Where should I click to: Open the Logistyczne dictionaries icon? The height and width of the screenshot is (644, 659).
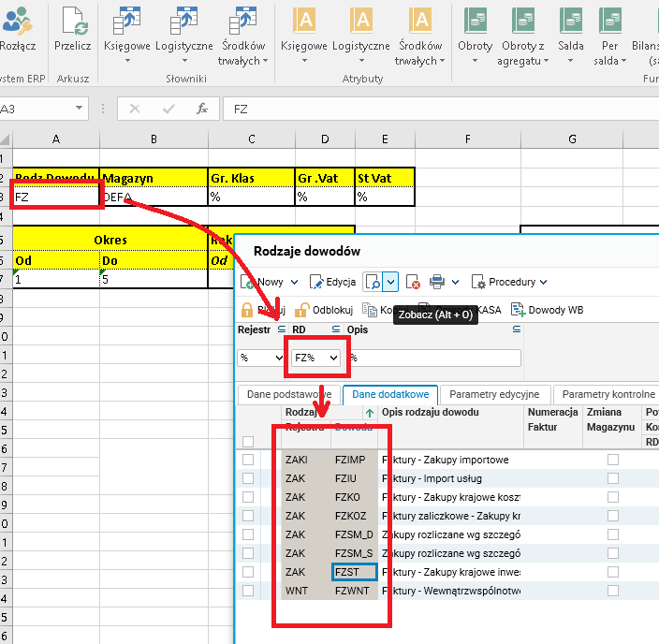[x=184, y=21]
